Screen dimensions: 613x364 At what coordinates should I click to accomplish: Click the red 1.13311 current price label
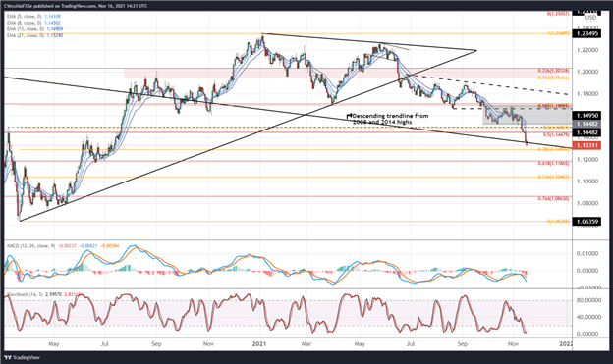coord(586,145)
